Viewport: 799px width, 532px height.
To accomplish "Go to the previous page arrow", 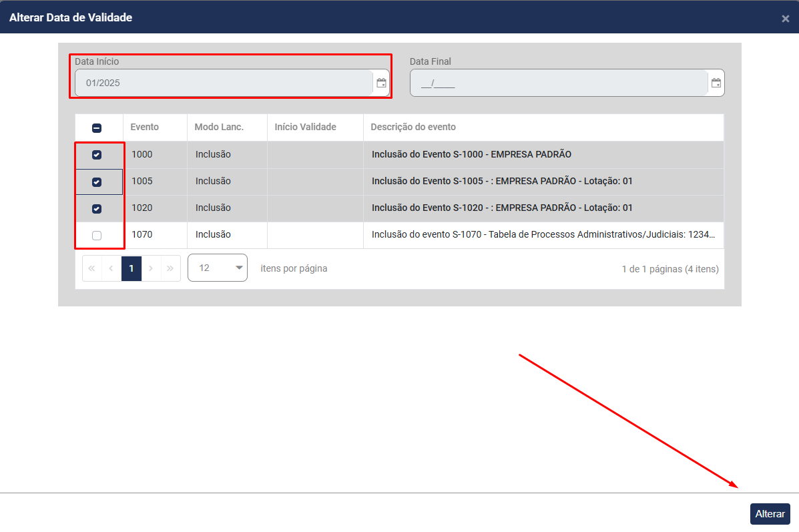I will tap(111, 268).
